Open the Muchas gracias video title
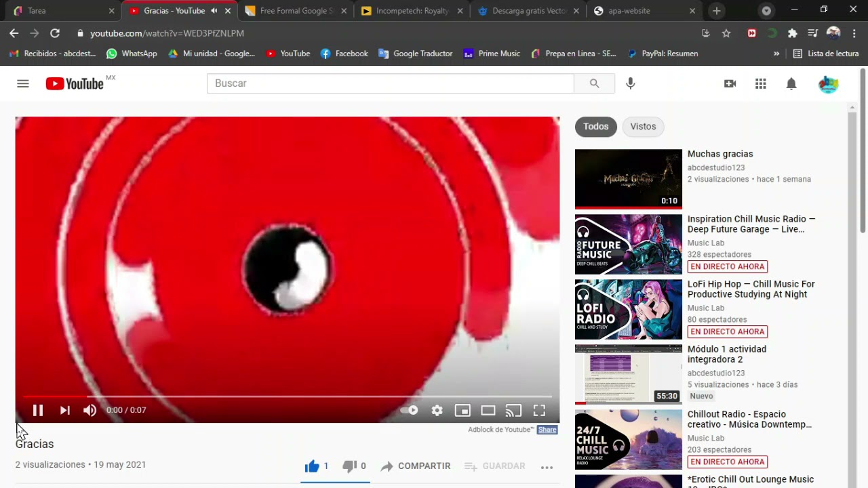The height and width of the screenshot is (488, 868). click(720, 154)
